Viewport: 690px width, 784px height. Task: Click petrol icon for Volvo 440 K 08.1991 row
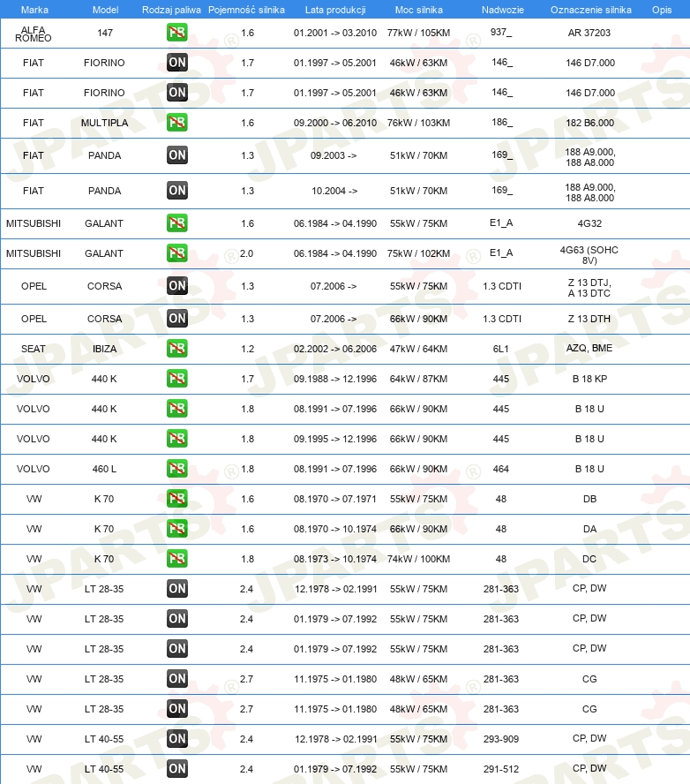(x=176, y=409)
